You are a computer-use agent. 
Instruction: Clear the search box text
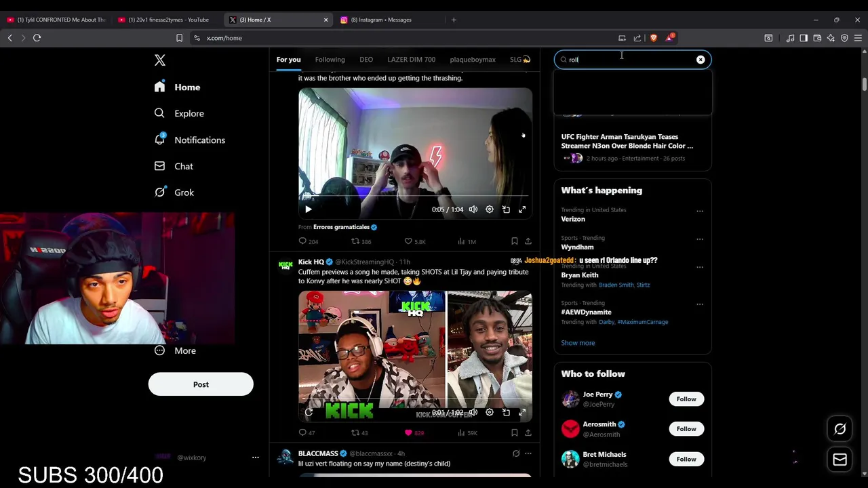tap(701, 60)
